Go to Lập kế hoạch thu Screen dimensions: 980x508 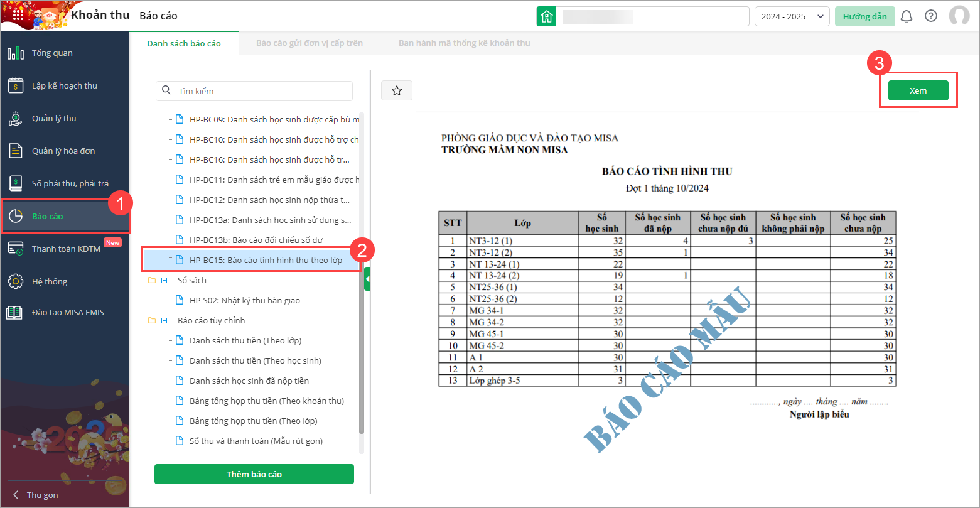(65, 85)
